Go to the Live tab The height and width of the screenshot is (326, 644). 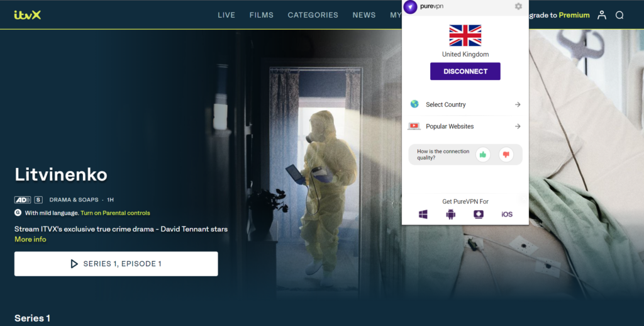tap(226, 15)
